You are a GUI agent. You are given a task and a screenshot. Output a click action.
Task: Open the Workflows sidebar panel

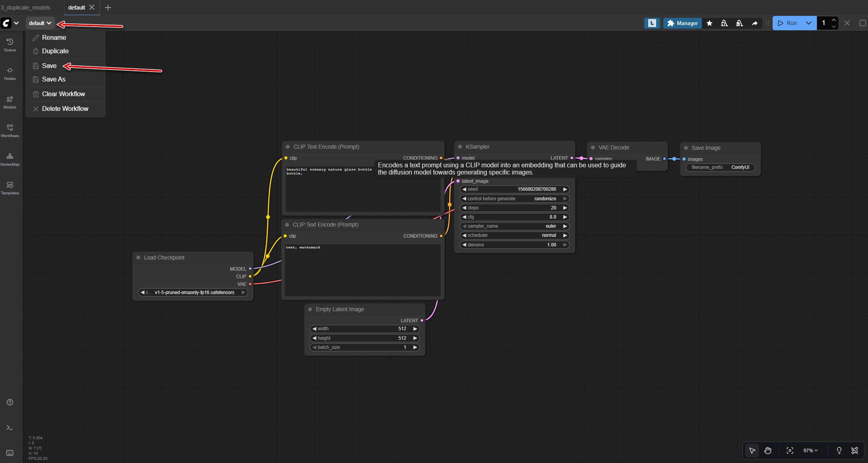point(10,130)
